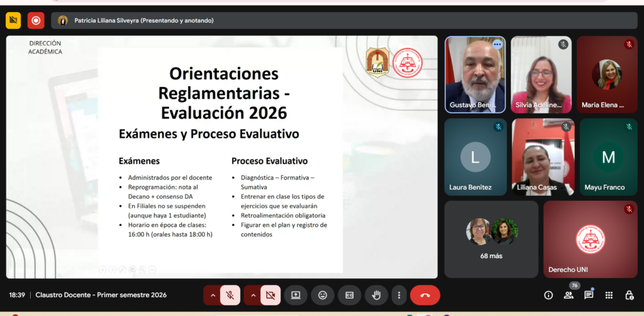Unmute the microphone

230,295
